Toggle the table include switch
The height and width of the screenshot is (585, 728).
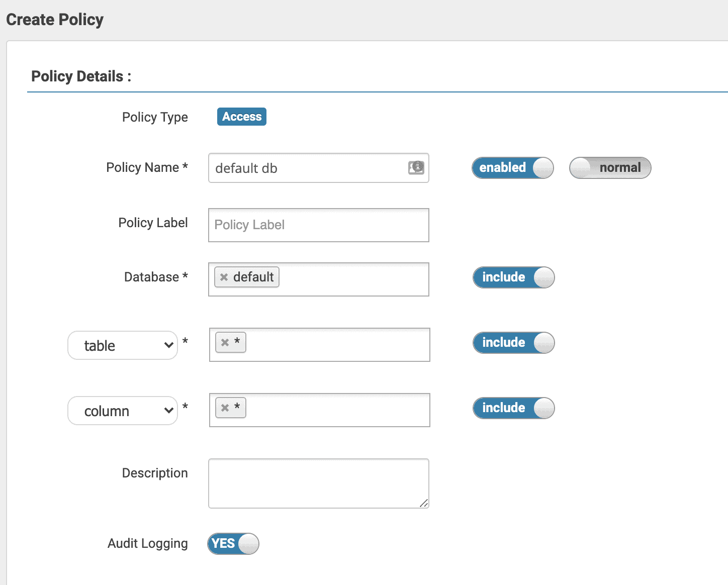pyautogui.click(x=513, y=342)
